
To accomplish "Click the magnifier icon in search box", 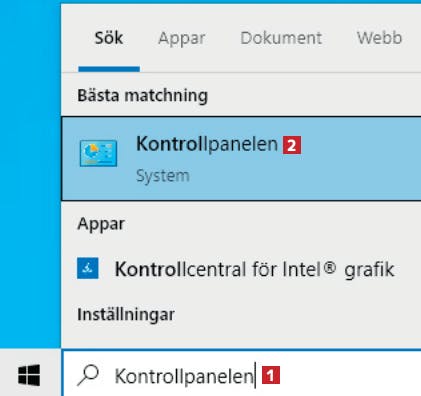I will [88, 375].
